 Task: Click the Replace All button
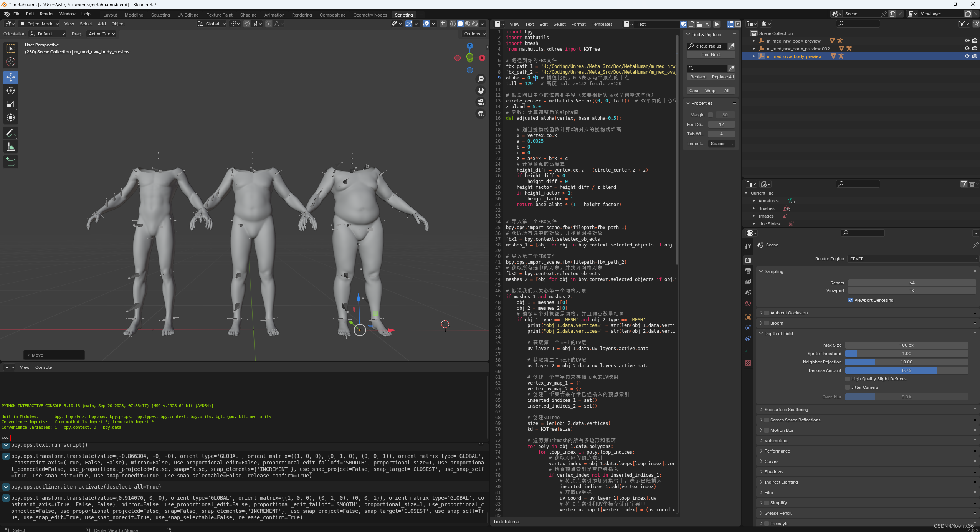(722, 77)
